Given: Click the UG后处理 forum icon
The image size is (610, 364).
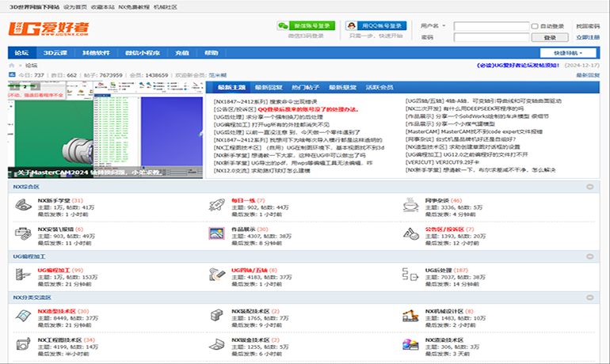Looking at the screenshot, I should tap(410, 275).
